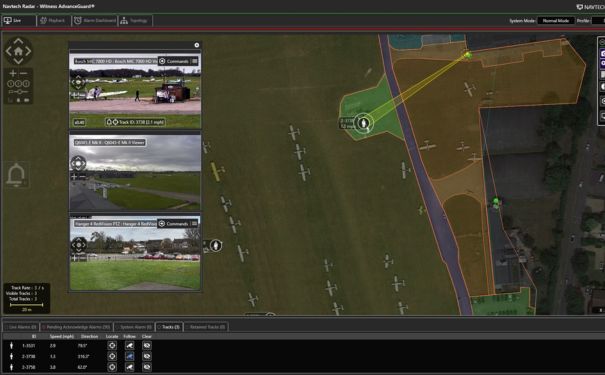
Task: Toggle camera follow for track 2-3738
Action: pyautogui.click(x=130, y=356)
